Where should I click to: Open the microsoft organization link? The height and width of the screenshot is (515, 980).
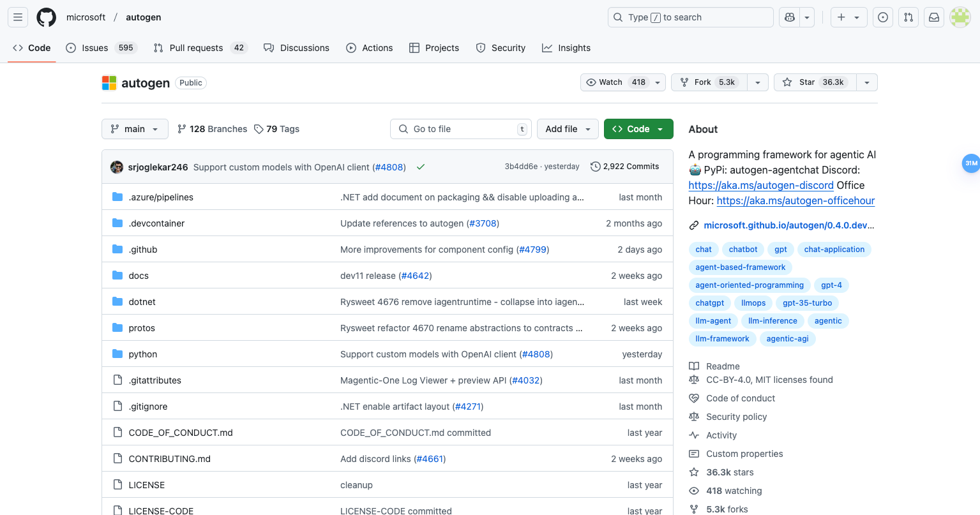coord(86,17)
